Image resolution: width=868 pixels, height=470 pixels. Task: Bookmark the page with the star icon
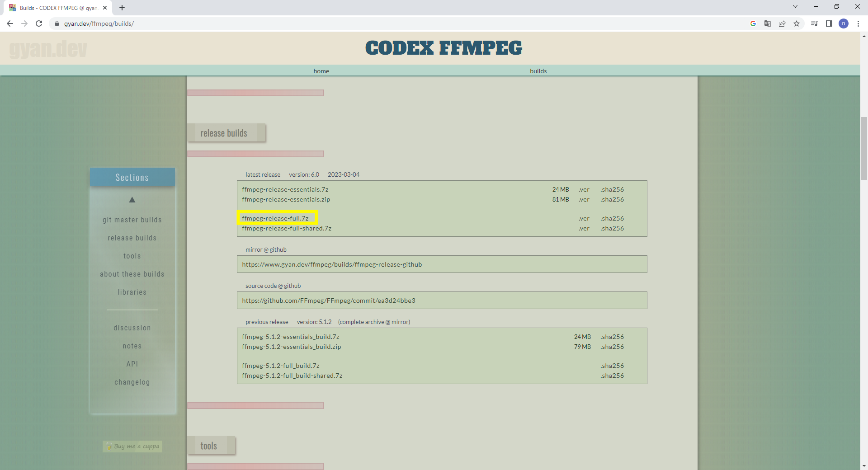click(797, 23)
